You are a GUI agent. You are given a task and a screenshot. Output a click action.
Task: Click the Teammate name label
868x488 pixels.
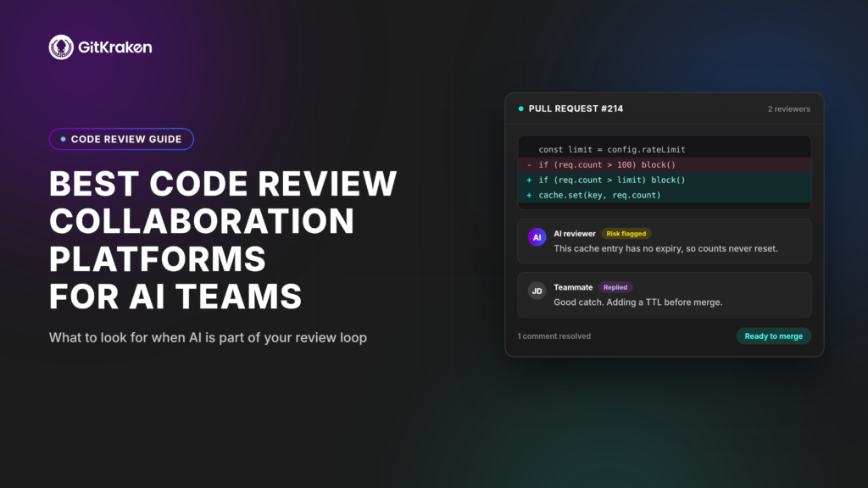573,287
